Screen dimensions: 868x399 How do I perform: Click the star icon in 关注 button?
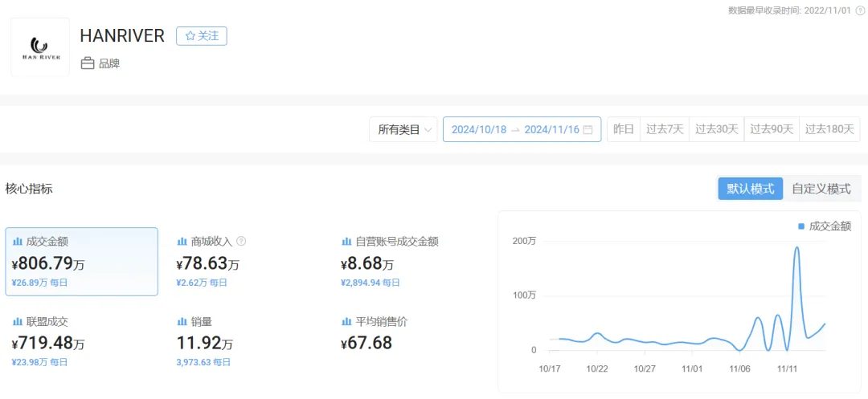tap(190, 36)
